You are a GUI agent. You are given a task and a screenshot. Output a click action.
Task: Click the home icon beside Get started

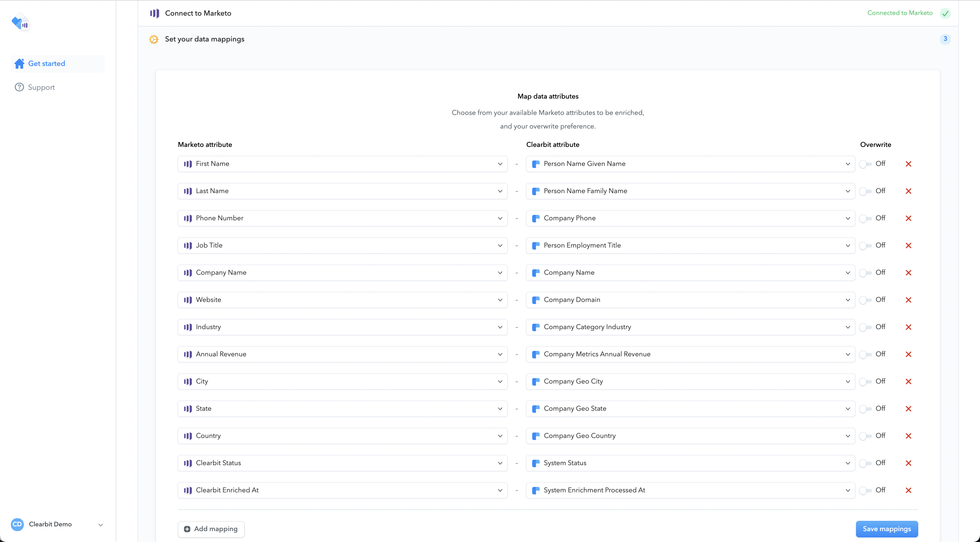(x=19, y=64)
